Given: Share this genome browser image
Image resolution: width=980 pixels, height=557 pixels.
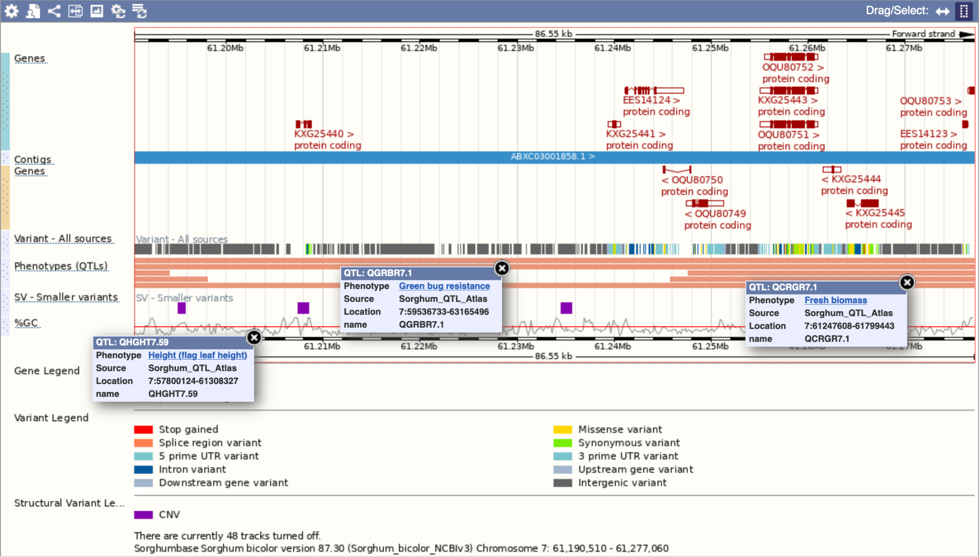Looking at the screenshot, I should click(54, 11).
